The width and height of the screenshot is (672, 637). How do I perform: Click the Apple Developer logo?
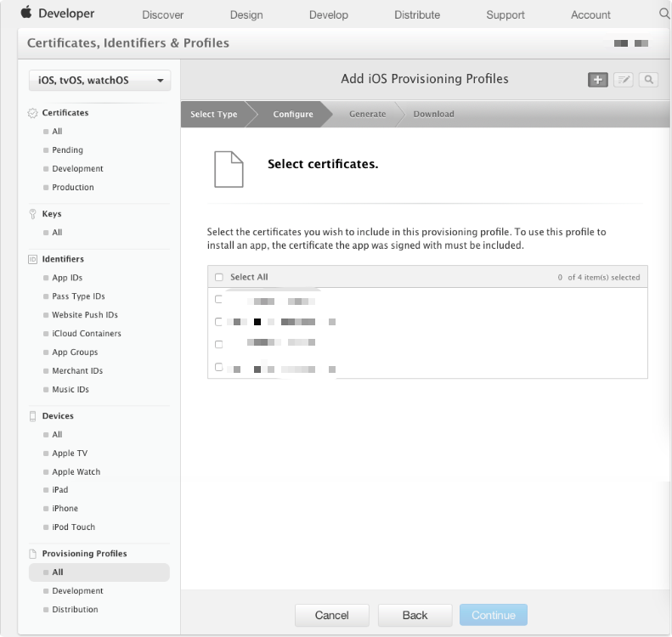[x=58, y=14]
